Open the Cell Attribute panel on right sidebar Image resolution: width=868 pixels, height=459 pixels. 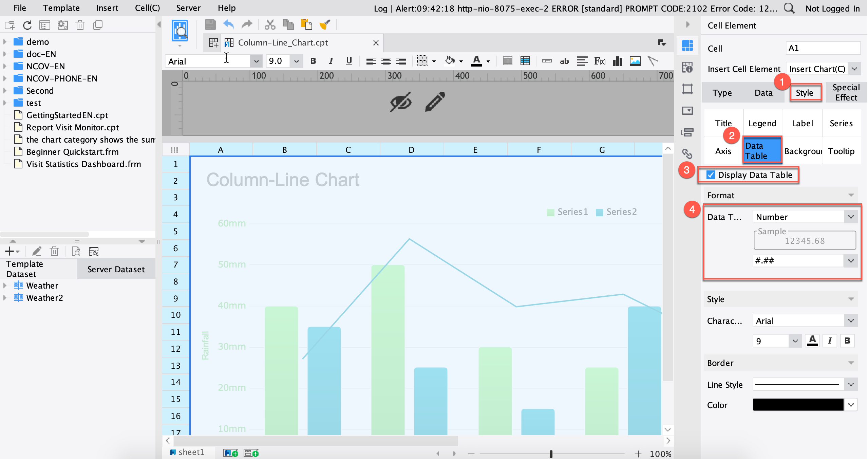(687, 67)
